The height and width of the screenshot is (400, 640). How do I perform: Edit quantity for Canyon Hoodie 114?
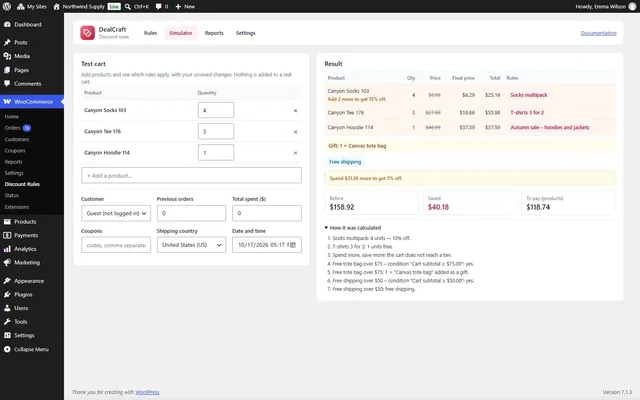pos(216,153)
